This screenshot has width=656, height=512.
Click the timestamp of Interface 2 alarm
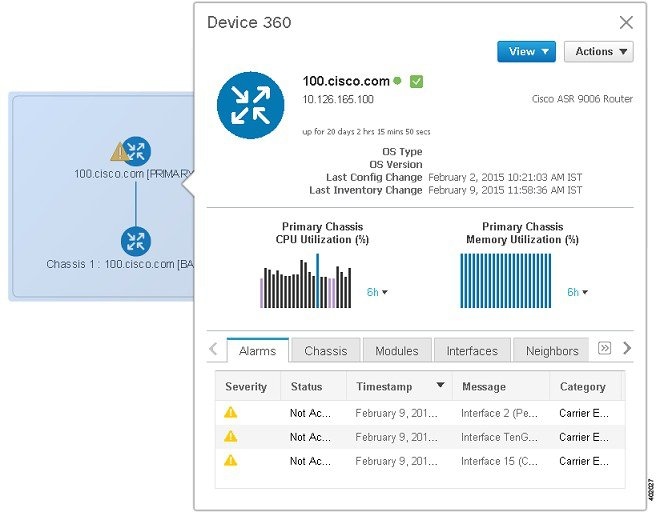click(x=396, y=413)
